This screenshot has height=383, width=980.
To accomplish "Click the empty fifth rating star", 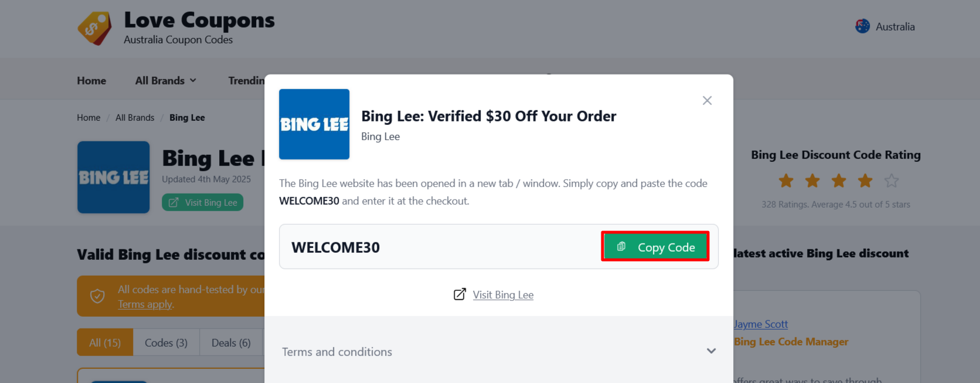I will 891,181.
